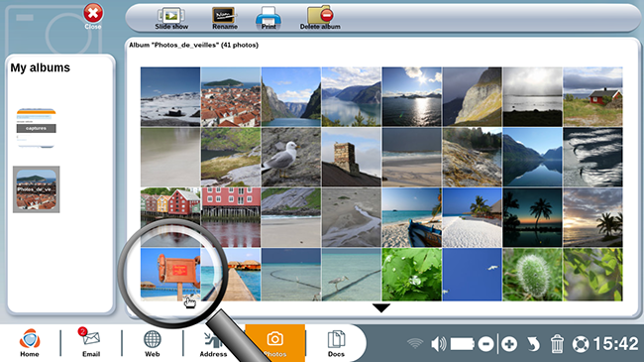
Task: Start the Slide show
Action: coord(171,19)
